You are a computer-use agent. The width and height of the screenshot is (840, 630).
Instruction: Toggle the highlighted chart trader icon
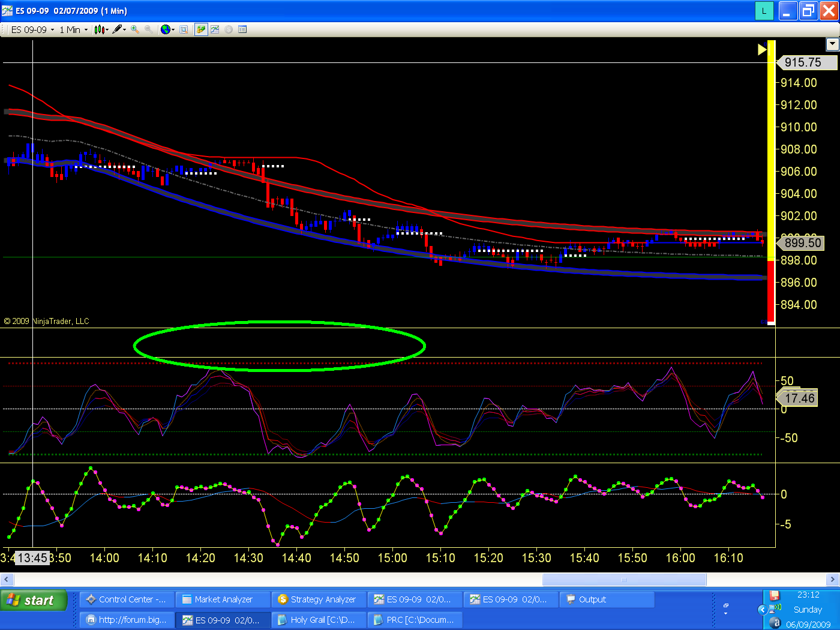(200, 29)
